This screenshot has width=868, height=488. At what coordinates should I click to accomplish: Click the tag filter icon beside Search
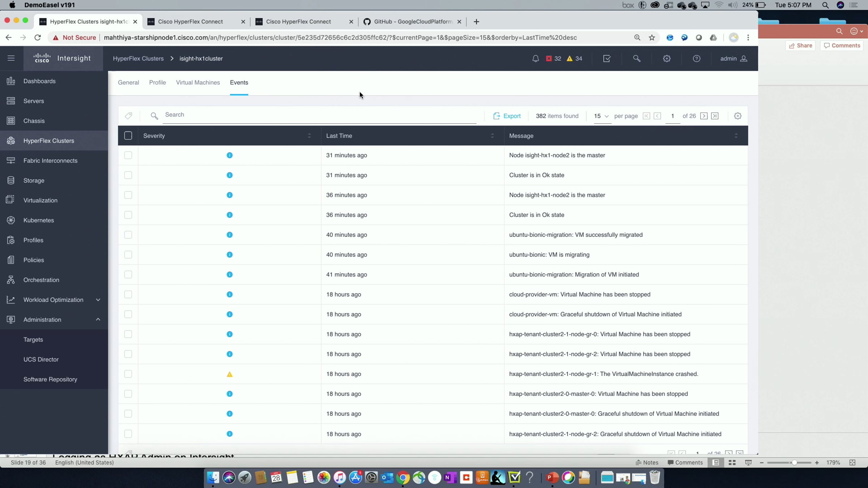coord(128,116)
